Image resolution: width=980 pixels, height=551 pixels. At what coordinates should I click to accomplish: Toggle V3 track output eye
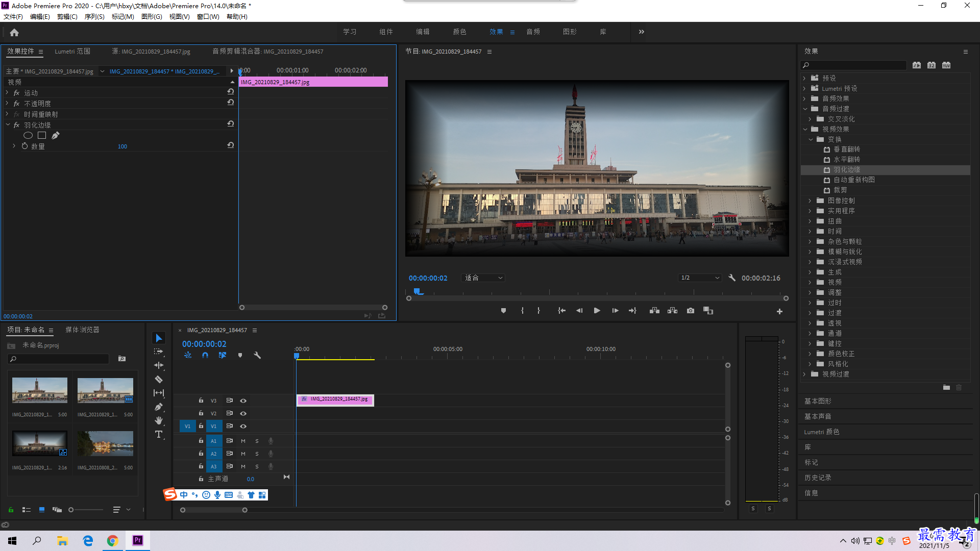[x=243, y=401]
